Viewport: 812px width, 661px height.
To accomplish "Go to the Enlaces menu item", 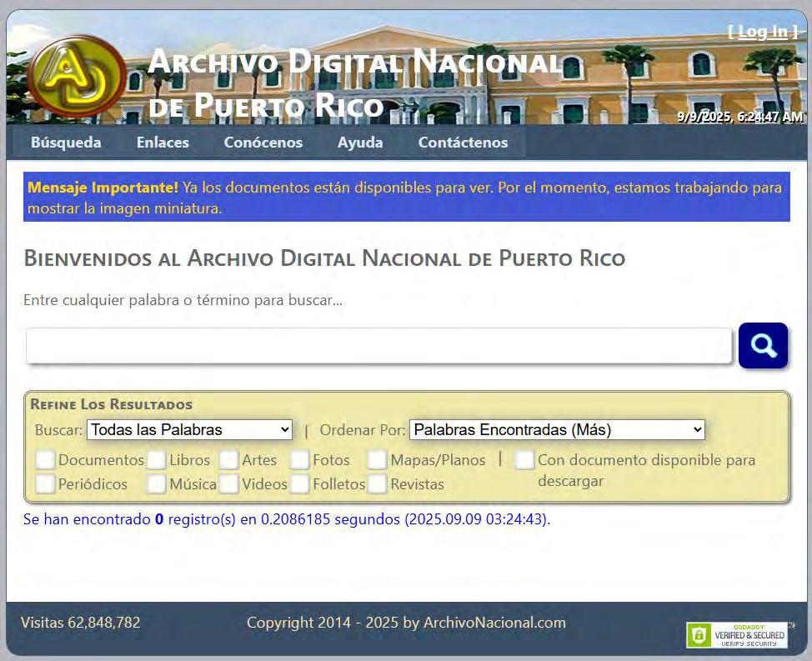I will [163, 143].
